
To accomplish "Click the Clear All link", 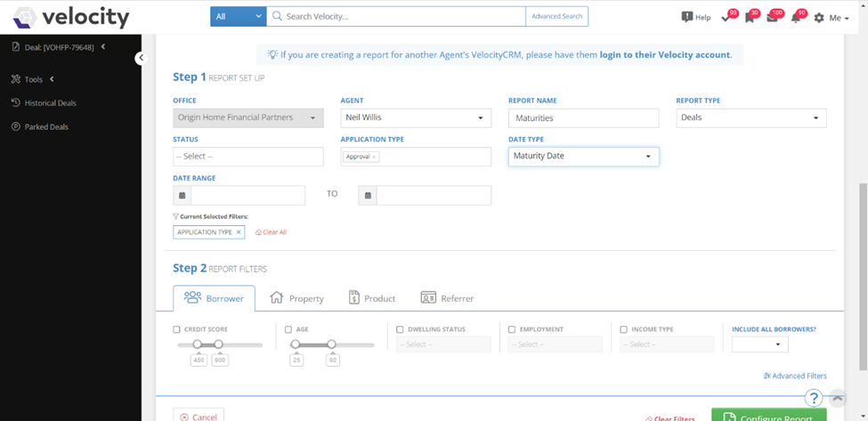I will coord(271,232).
